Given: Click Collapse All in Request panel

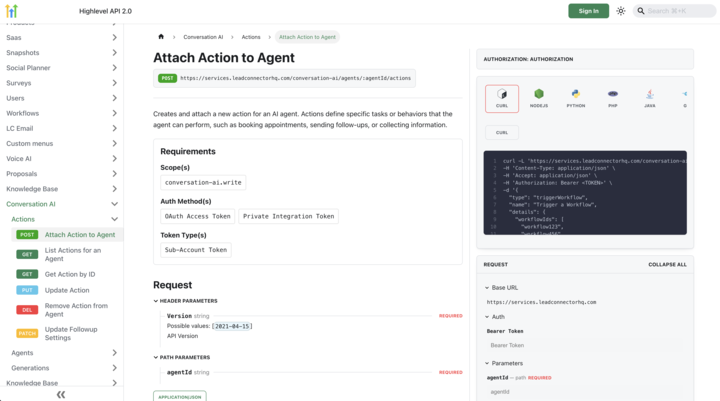Looking at the screenshot, I should (667, 265).
